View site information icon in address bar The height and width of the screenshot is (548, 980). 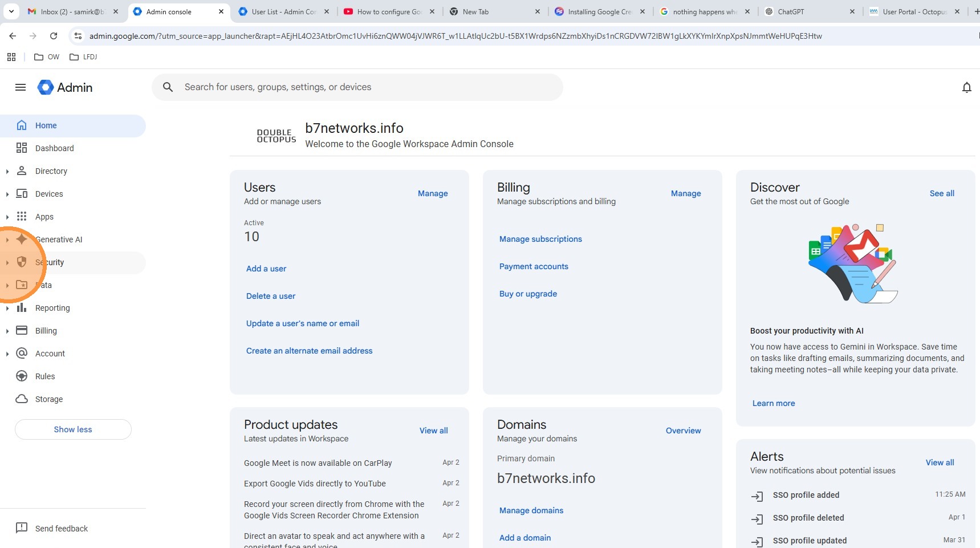click(x=78, y=36)
